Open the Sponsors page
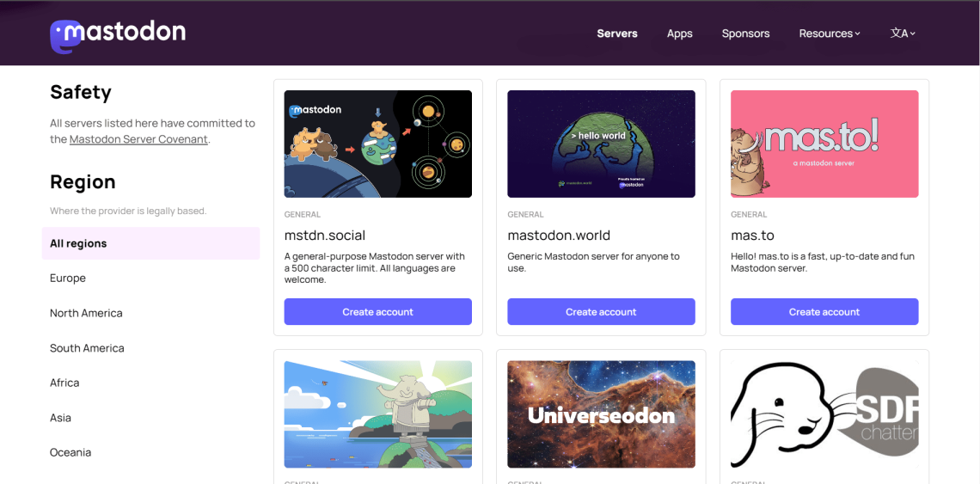980x484 pixels. click(745, 34)
